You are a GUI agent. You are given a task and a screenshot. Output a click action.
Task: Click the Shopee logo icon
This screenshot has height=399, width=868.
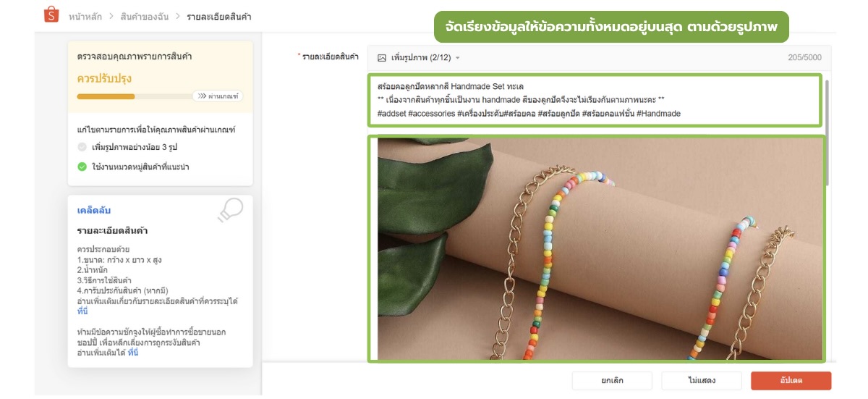click(x=51, y=15)
